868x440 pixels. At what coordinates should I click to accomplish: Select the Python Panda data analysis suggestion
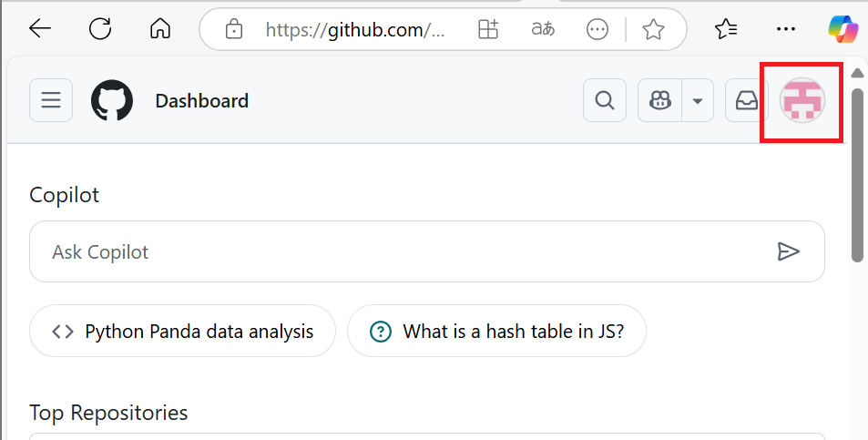click(x=183, y=331)
